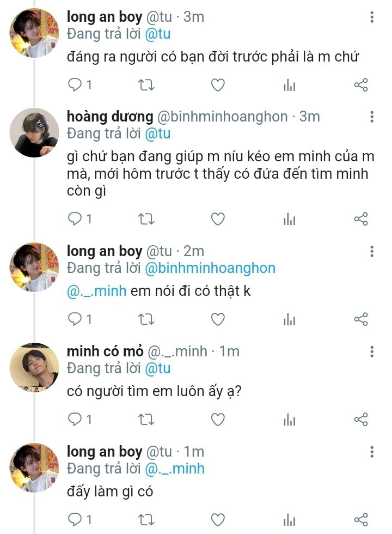
Task: Click the @._.minh mention in tweet text
Action: click(97, 291)
